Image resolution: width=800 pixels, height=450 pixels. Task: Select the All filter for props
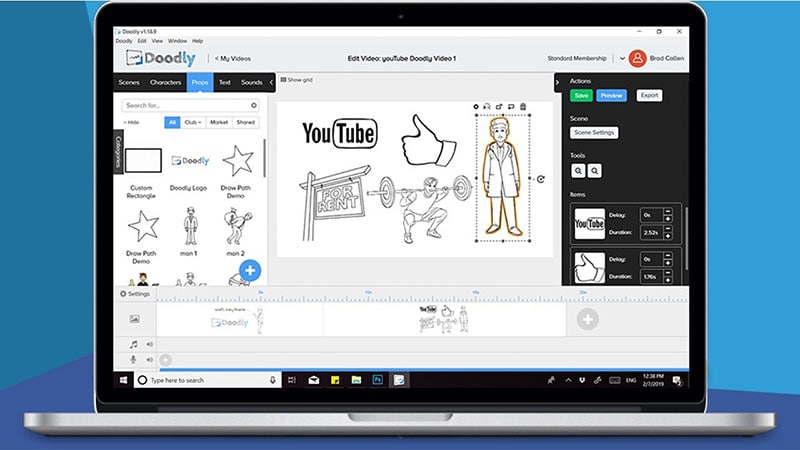172,122
